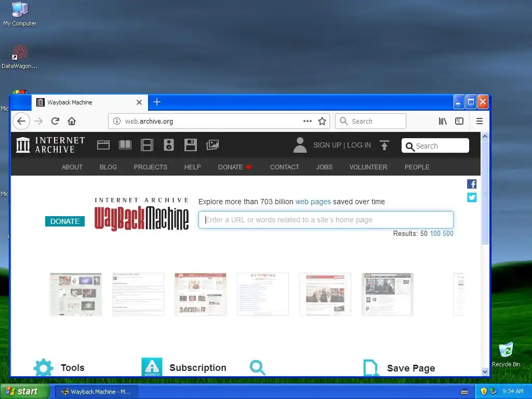This screenshot has height=399, width=532.
Task: Open the CONTACT menu item
Action: pos(285,167)
